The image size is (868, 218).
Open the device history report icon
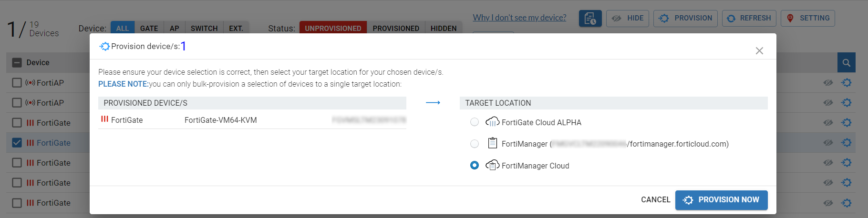(590, 19)
